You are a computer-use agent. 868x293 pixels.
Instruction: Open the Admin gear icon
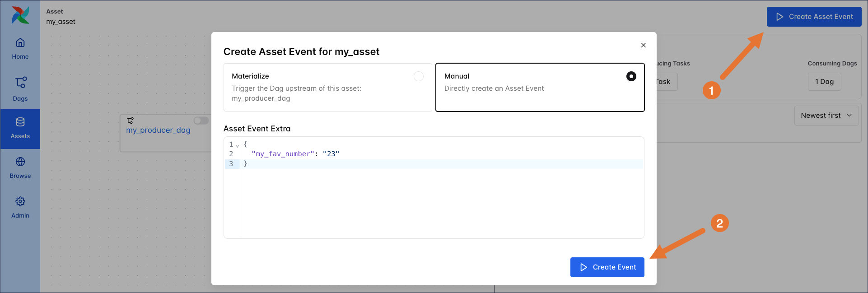tap(20, 202)
